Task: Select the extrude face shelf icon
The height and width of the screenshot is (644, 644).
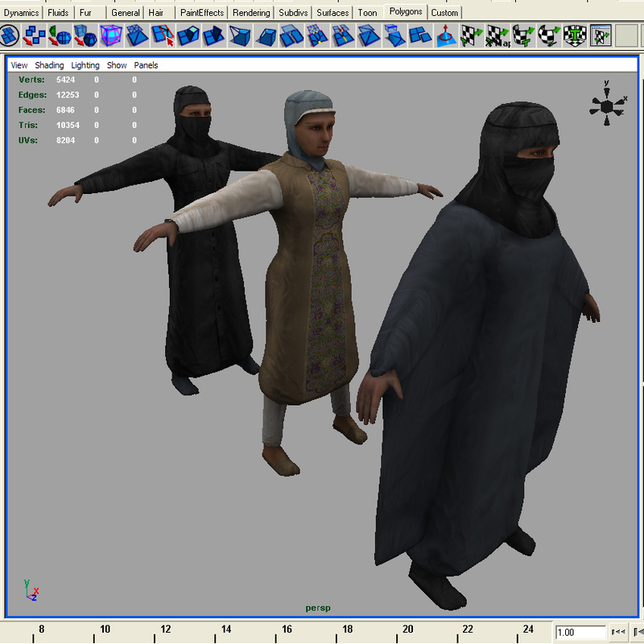Action: 184,34
